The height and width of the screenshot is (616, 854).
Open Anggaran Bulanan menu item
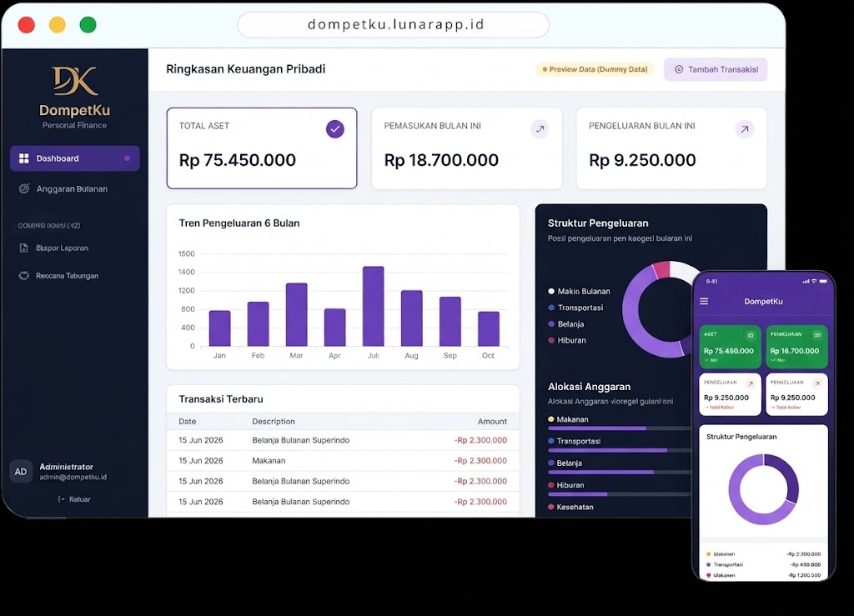point(72,189)
